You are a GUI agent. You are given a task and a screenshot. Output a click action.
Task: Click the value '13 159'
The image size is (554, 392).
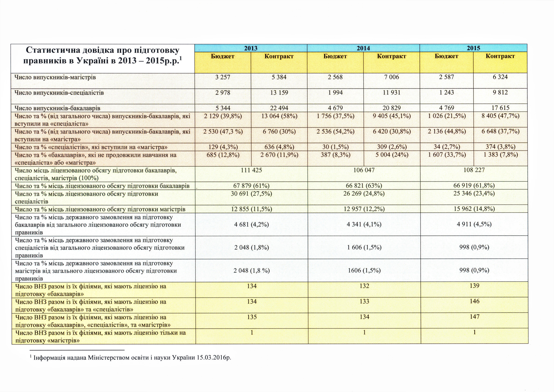click(x=279, y=92)
